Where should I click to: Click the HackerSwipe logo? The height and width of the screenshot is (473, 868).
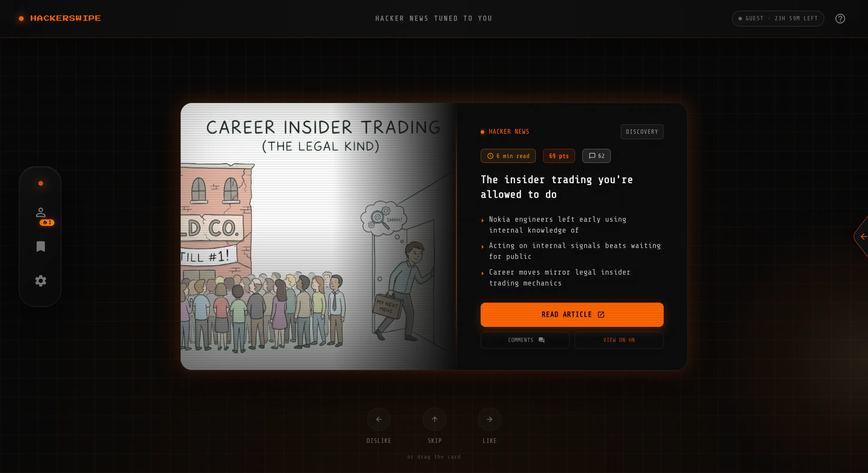point(60,18)
